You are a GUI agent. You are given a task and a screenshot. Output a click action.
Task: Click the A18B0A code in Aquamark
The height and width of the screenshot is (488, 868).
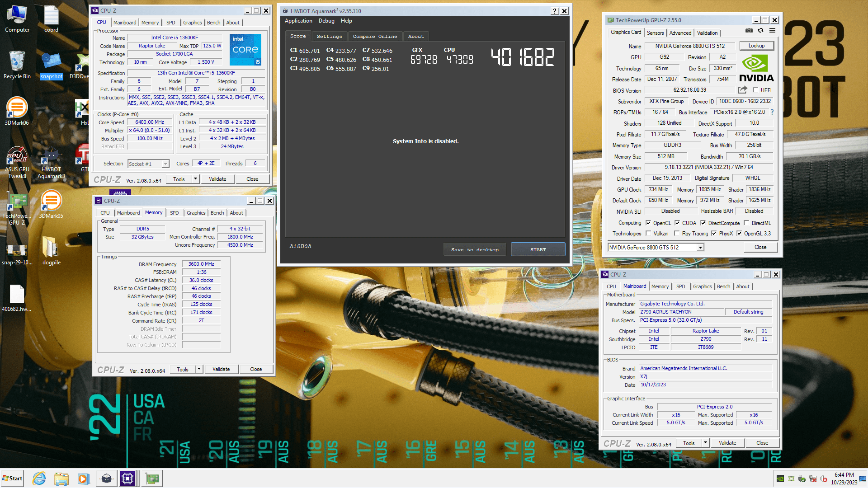coord(300,246)
